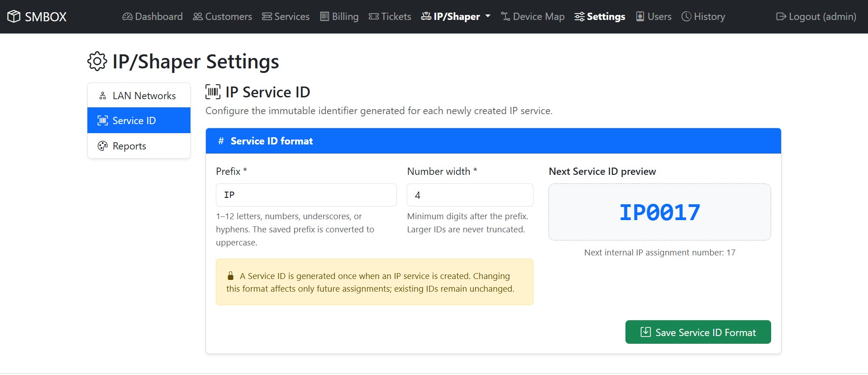This screenshot has height=375, width=868.
Task: Click the SMBOX brand link
Action: 37,16
